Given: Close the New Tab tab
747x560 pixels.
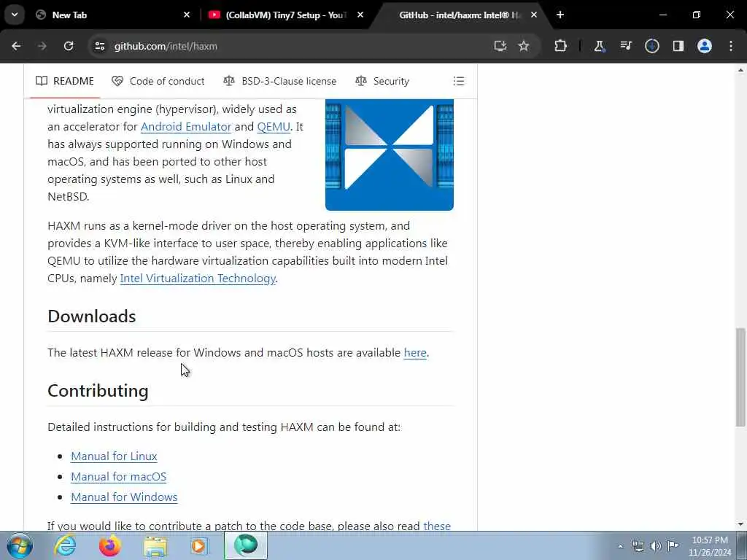Looking at the screenshot, I should click(x=187, y=15).
